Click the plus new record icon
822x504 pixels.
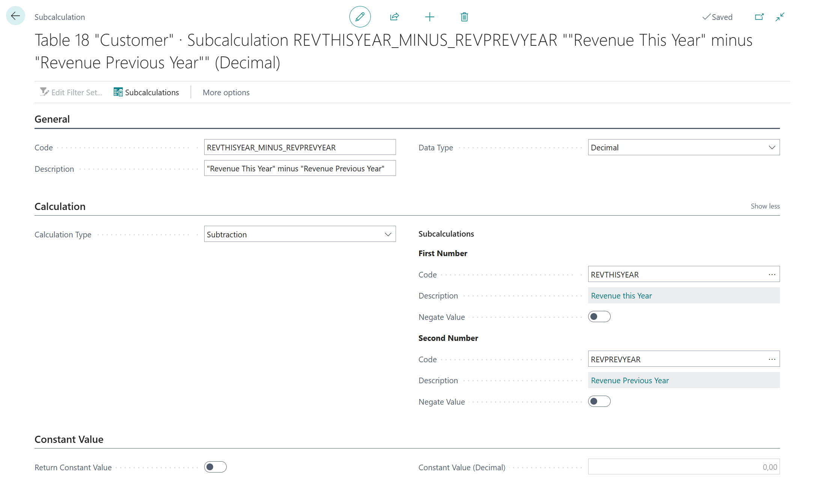point(429,17)
